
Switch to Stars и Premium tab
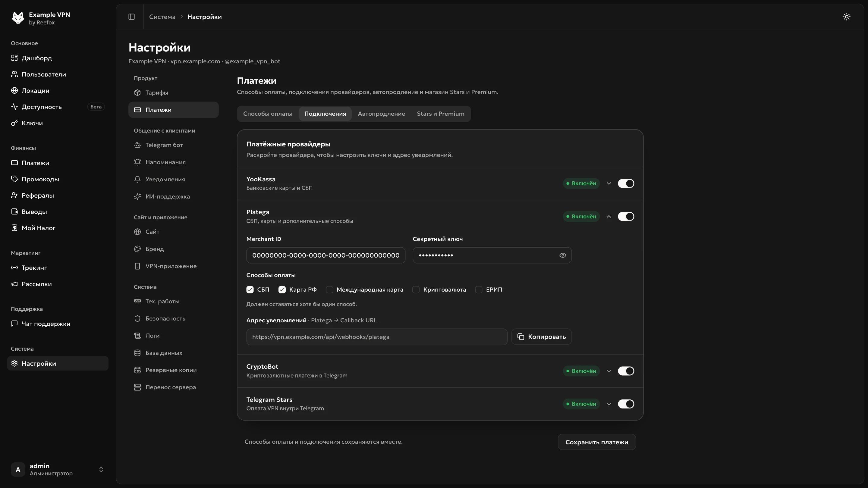(x=440, y=114)
